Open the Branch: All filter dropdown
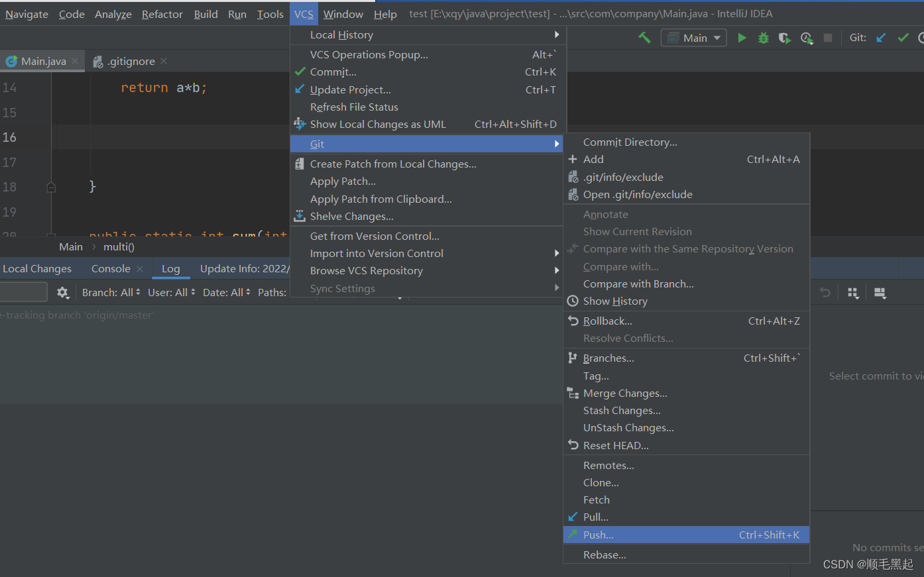924x577 pixels. coord(111,292)
